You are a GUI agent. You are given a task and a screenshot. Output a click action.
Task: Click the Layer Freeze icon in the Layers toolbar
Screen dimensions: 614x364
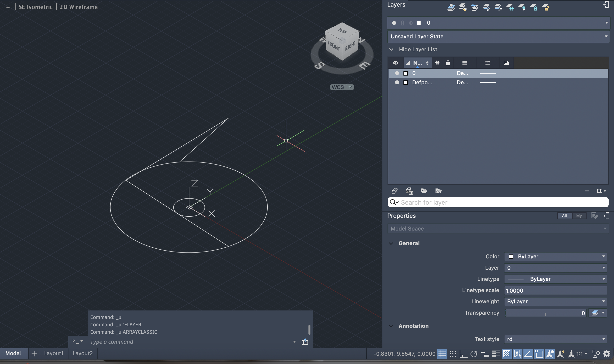(510, 7)
